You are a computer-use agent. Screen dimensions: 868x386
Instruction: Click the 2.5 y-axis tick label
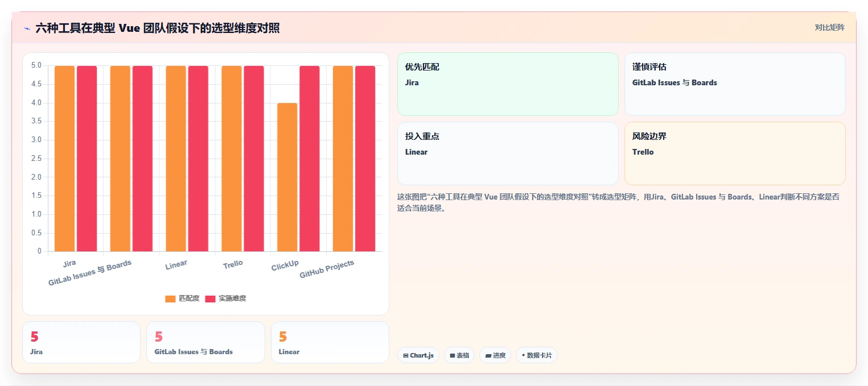[36, 159]
